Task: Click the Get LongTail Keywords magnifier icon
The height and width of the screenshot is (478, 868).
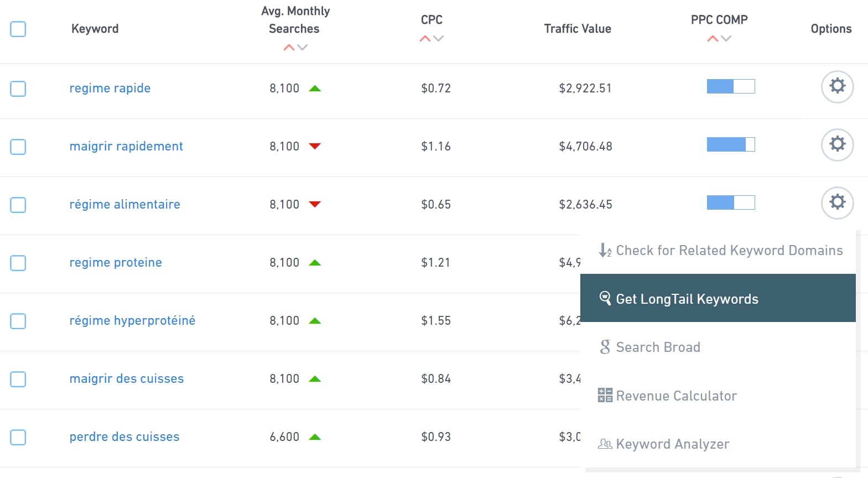Action: (x=605, y=298)
